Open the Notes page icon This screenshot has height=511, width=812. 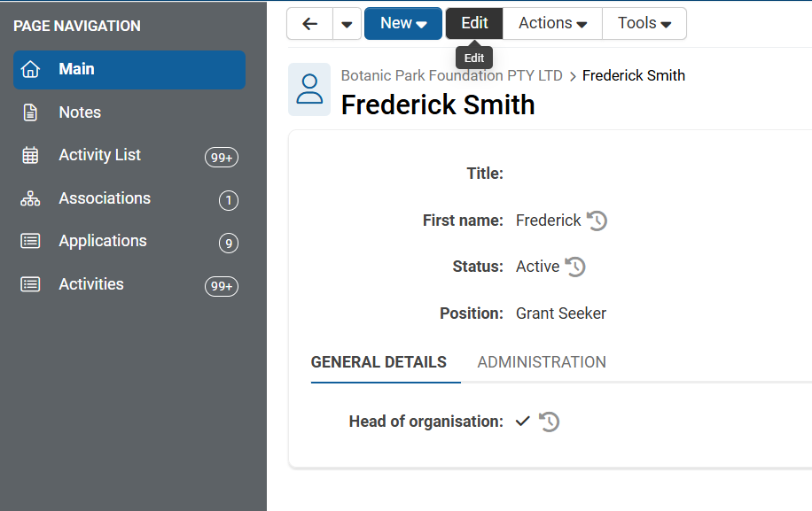pyautogui.click(x=31, y=112)
